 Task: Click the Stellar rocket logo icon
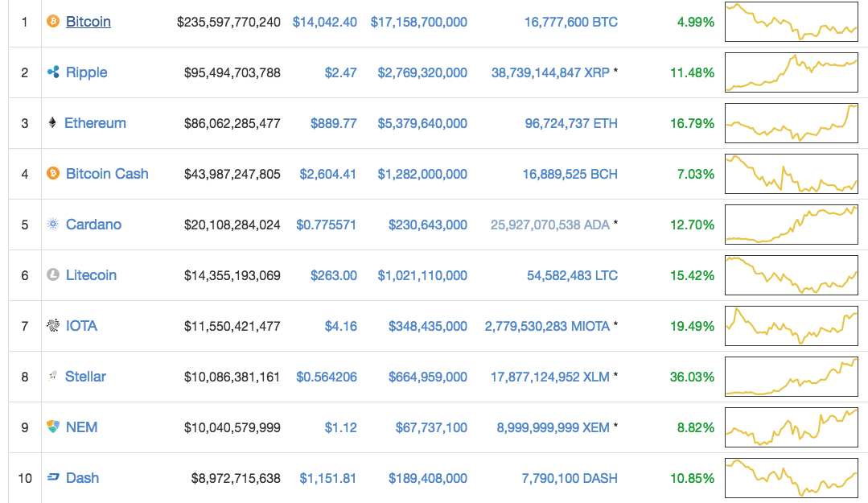[52, 376]
